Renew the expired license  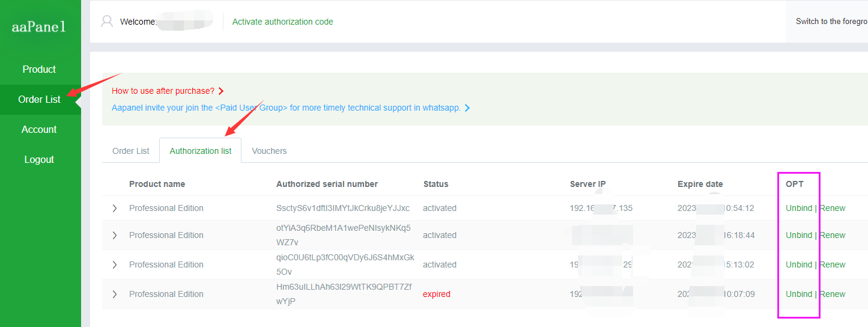click(833, 294)
